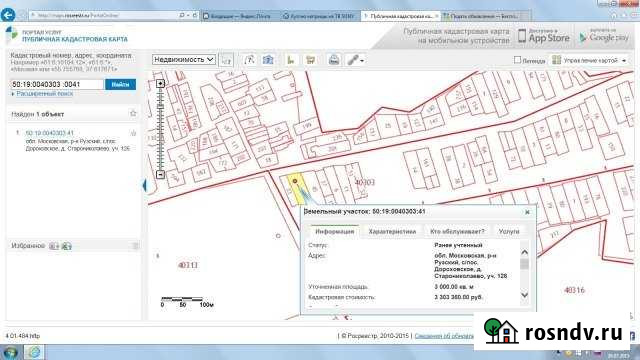Click the portal logo 'Публичная кадастровая карта'
The height and width of the screenshot is (360, 640).
[67, 36]
